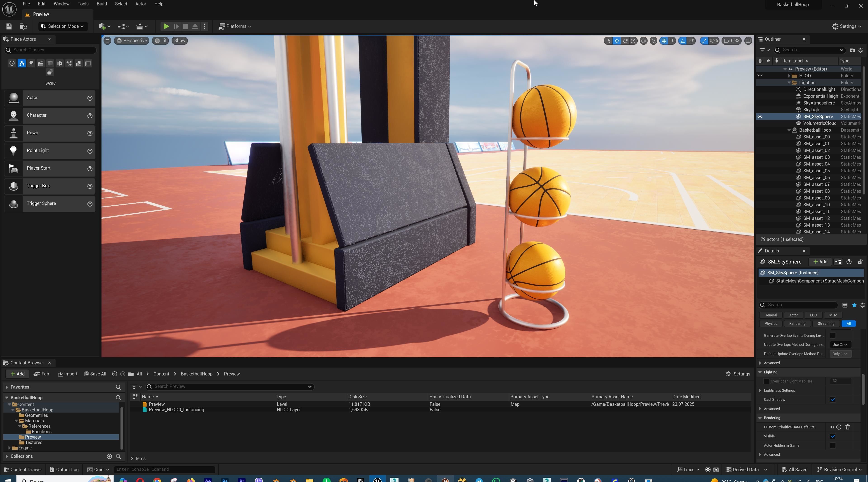Click the surface snapping globe icon
Image resolution: width=868 pixels, height=482 pixels.
[643, 41]
